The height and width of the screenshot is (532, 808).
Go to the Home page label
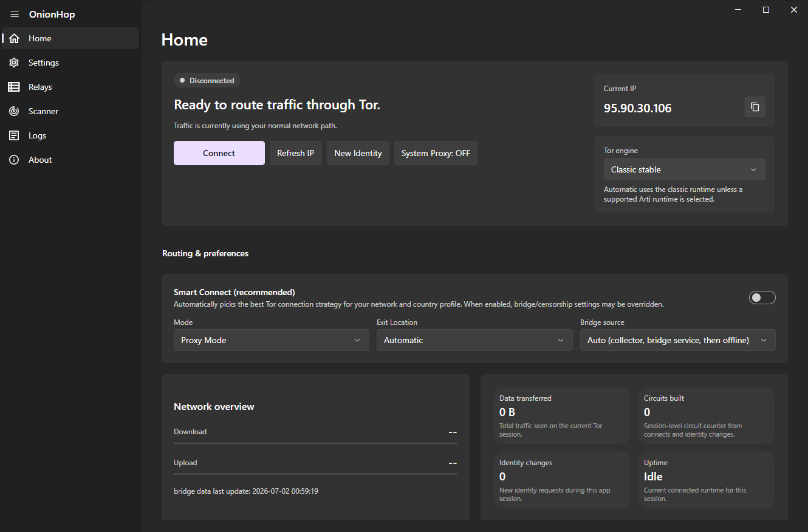tap(40, 38)
